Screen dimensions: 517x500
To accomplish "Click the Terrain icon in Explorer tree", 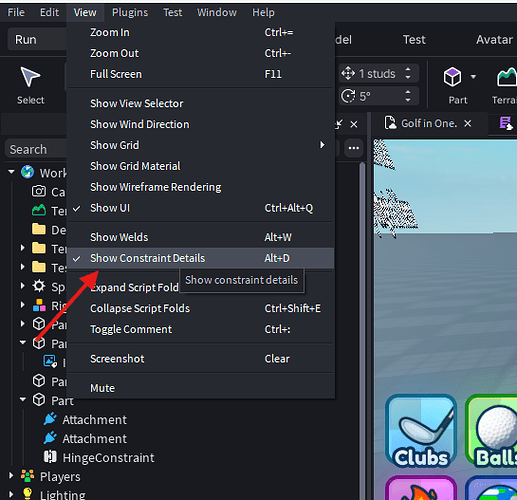I will 39,210.
